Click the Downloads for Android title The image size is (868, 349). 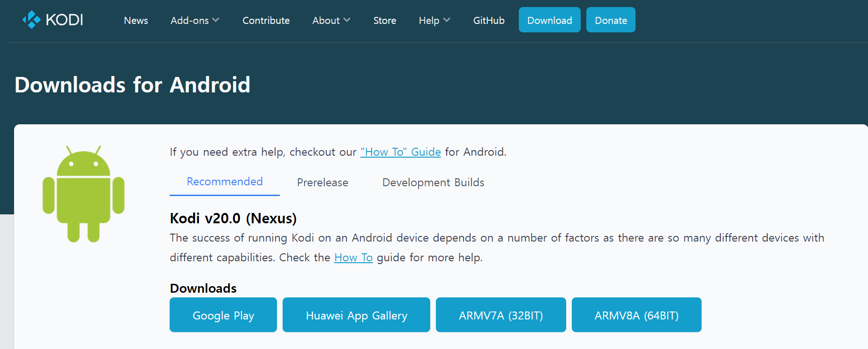coord(133,85)
